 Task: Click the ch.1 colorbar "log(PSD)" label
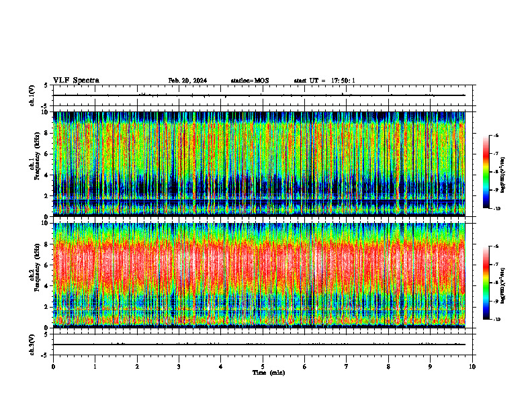pyautogui.click(x=503, y=175)
